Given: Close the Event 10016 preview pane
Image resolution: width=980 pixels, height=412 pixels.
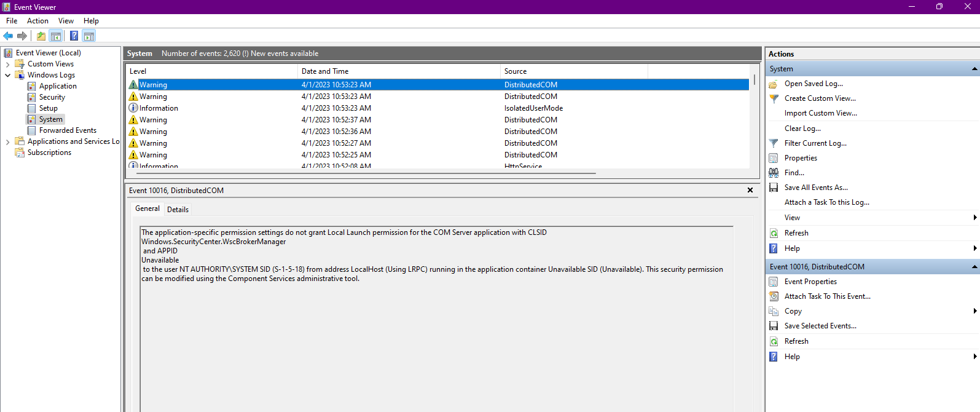Looking at the screenshot, I should pyautogui.click(x=750, y=191).
